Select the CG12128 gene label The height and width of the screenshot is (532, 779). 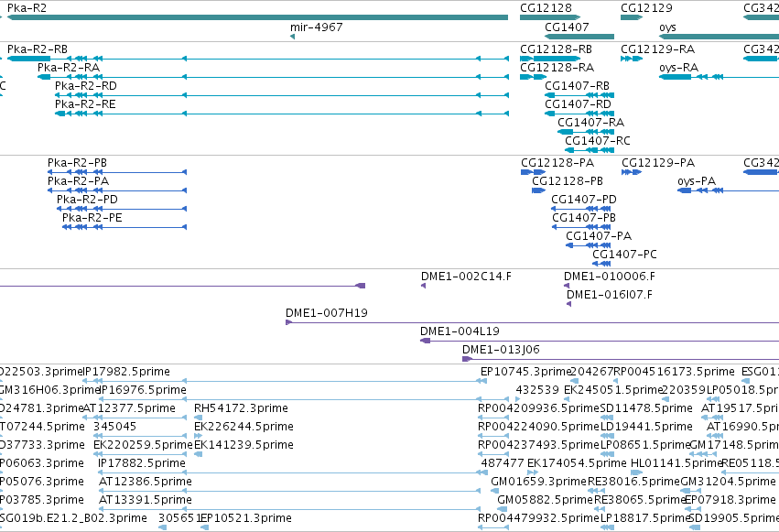tap(546, 8)
